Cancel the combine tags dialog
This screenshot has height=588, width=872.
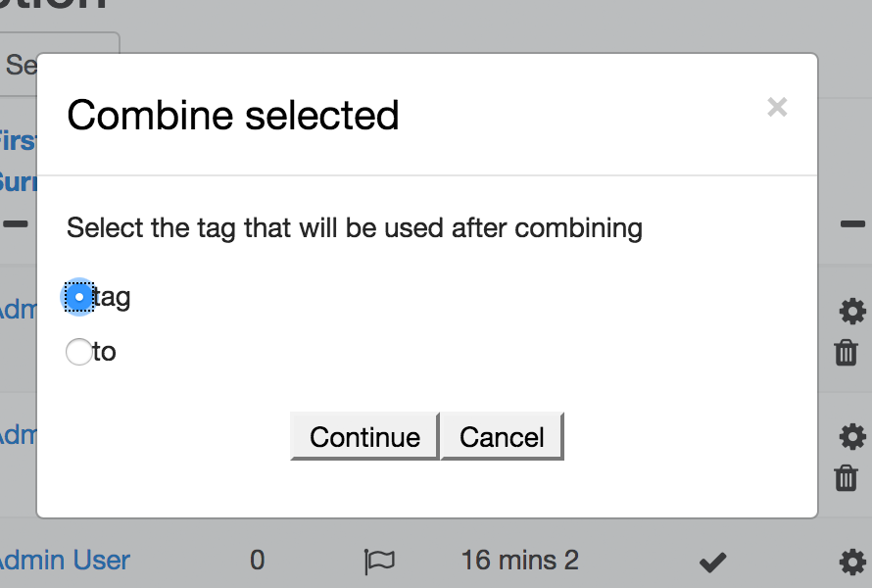click(x=503, y=437)
